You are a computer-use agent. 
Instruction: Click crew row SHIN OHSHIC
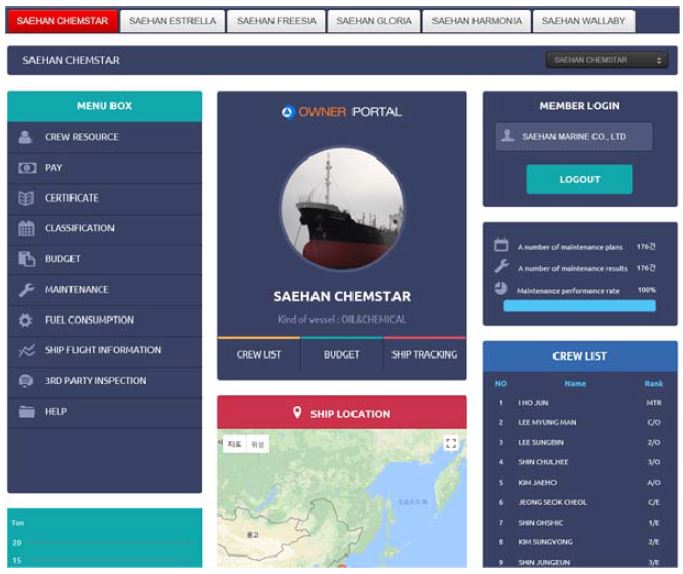coord(580,523)
